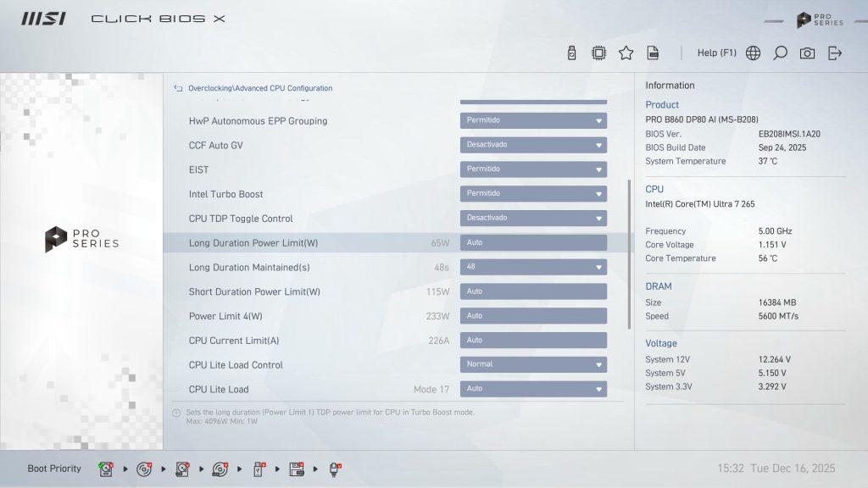Select the CD/DVD boot device icon
Image resolution: width=868 pixels, height=488 pixels.
pos(144,469)
